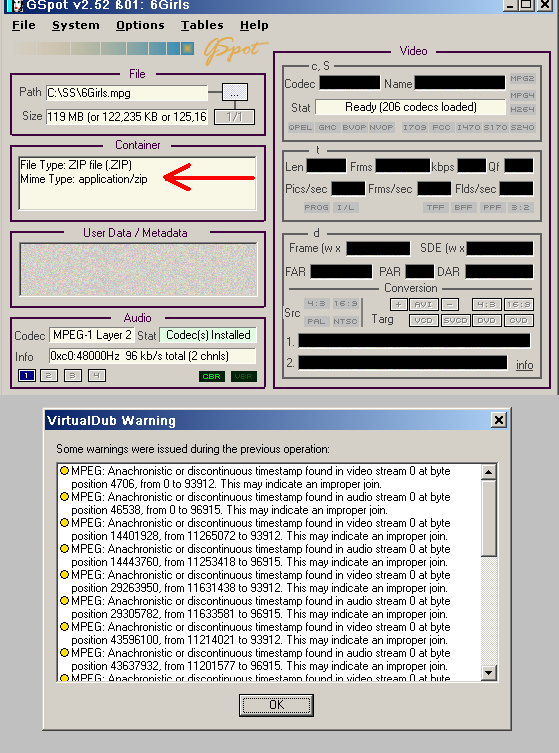This screenshot has height=753, width=559.
Task: Click scrollbar down arrow in warnings list
Action: [488, 673]
